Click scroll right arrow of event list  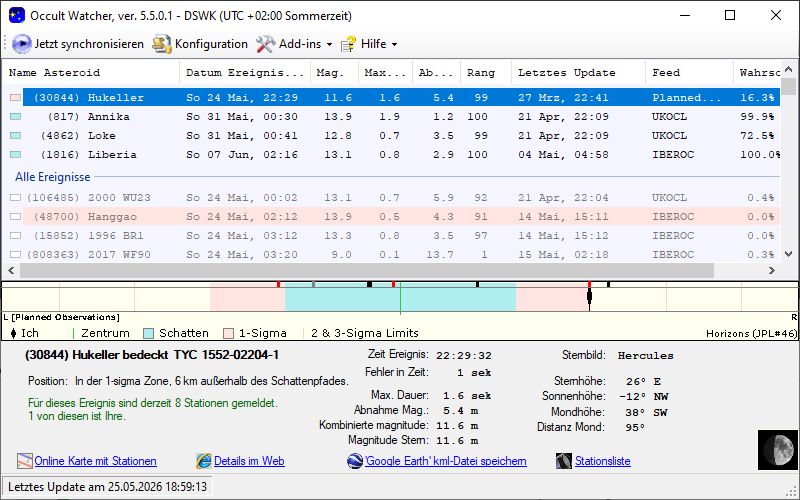click(771, 270)
